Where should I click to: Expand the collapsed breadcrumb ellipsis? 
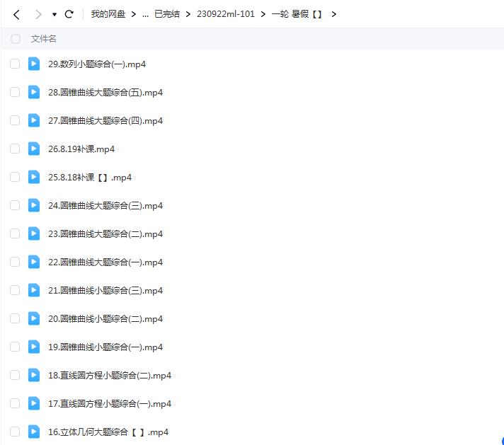145,14
